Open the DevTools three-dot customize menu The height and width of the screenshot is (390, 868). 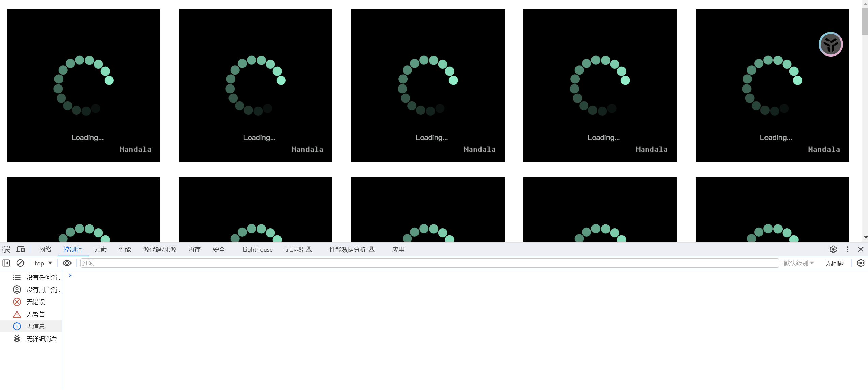(847, 249)
